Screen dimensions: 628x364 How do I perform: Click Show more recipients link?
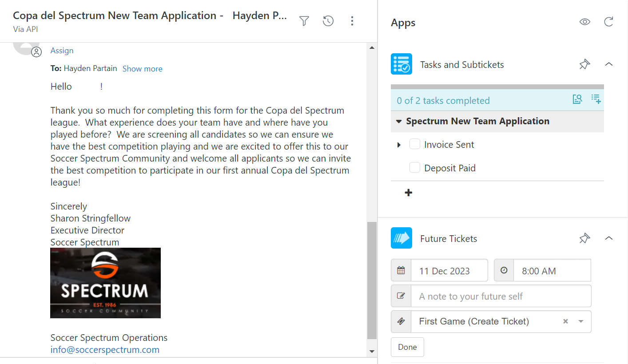(142, 69)
